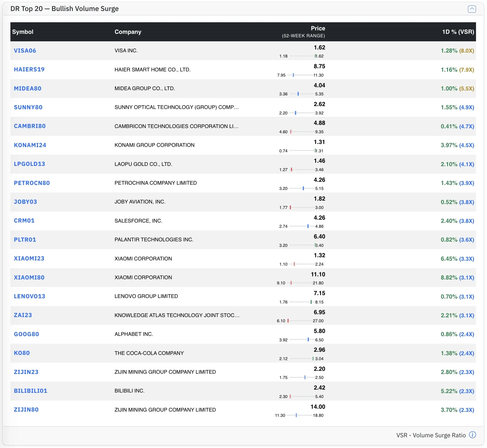The width and height of the screenshot is (487, 448).
Task: Open the HAIERS19 symbol link
Action: pyautogui.click(x=29, y=69)
